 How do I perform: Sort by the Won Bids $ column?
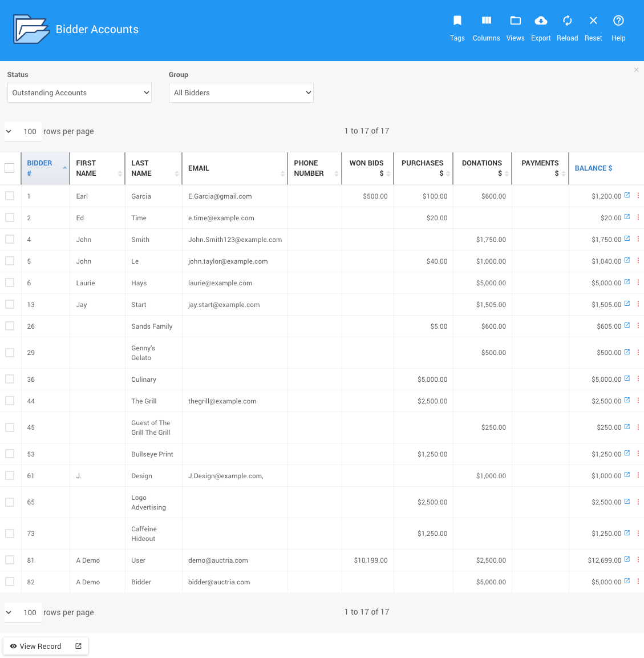[367, 168]
